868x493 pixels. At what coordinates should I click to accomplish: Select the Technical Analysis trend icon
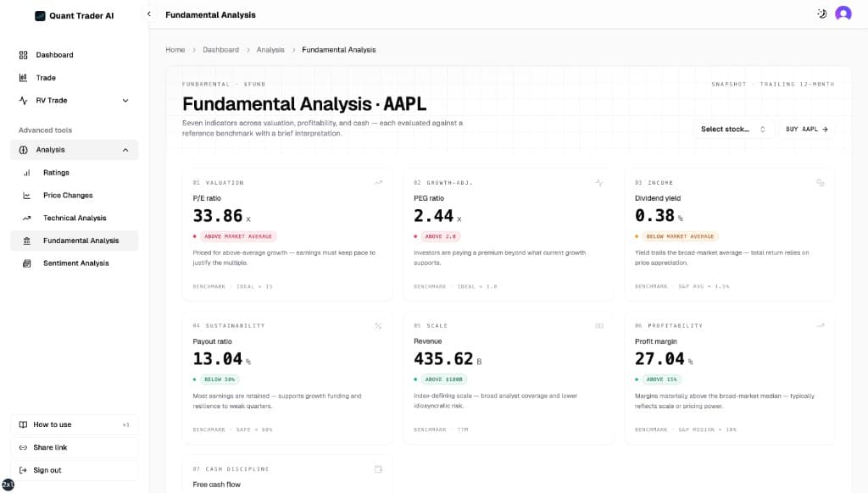[24, 218]
